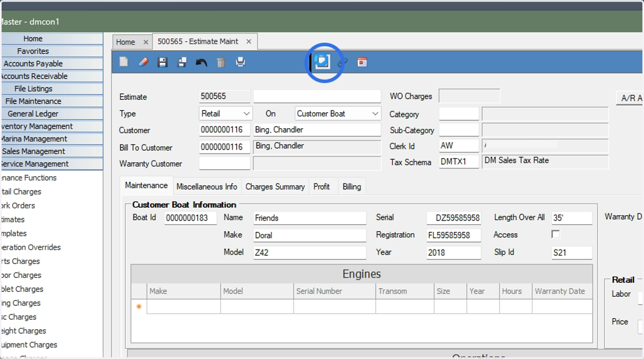The image size is (644, 359).
Task: Click the New document toolbar icon
Action: [124, 62]
